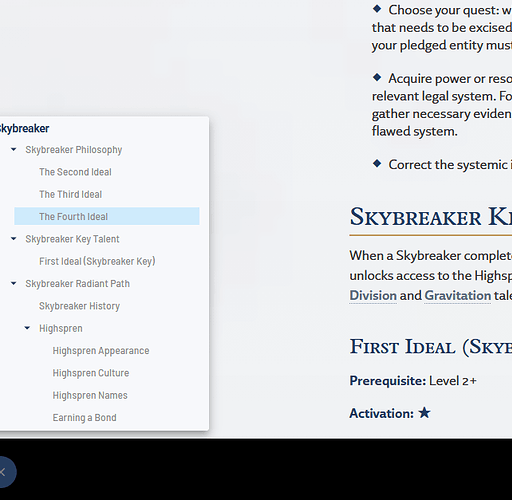Open First Ideal (Skybreaker Key) entry
512x500 pixels.
tap(97, 261)
